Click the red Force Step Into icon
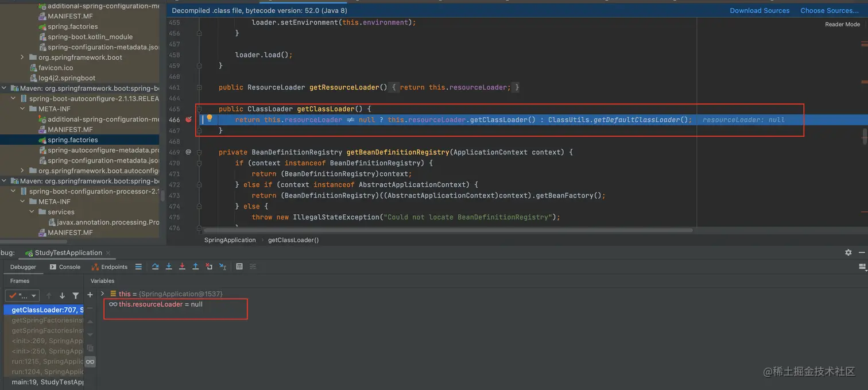 [x=182, y=267]
